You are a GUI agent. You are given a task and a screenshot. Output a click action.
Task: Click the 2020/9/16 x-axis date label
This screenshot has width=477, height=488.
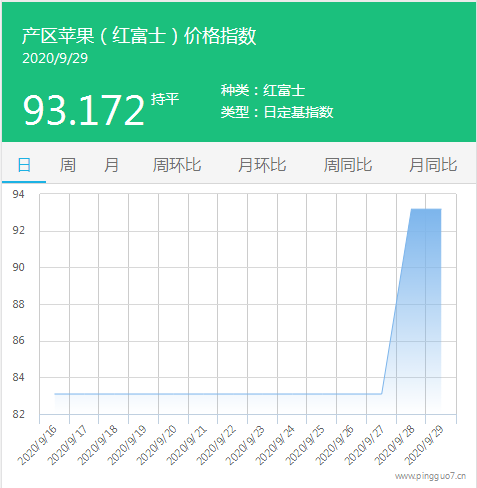click(x=37, y=445)
